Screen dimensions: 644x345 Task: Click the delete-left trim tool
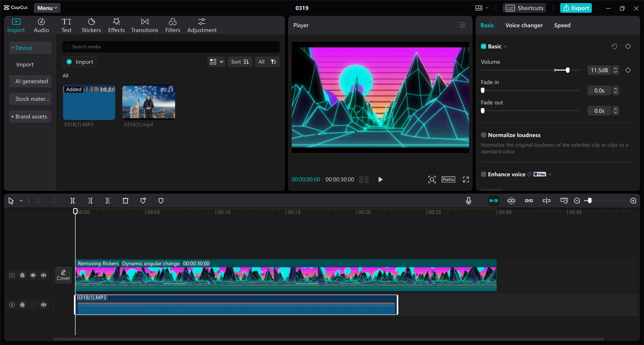point(90,201)
